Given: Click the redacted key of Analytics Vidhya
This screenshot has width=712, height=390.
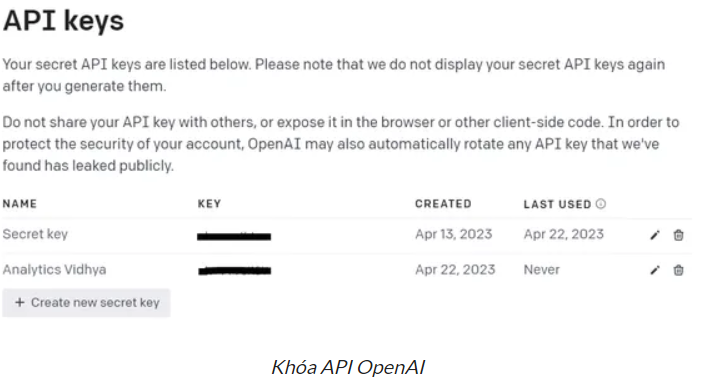Looking at the screenshot, I should 235,271.
